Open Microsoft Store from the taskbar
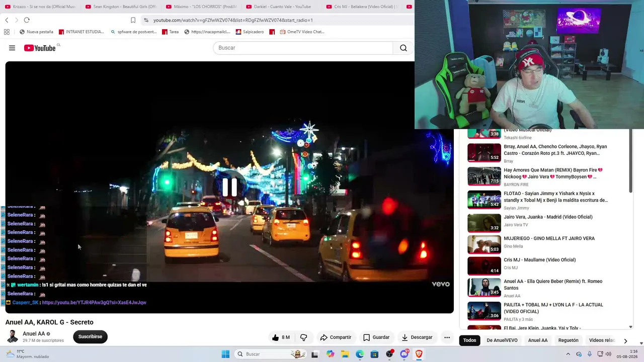 [374, 354]
